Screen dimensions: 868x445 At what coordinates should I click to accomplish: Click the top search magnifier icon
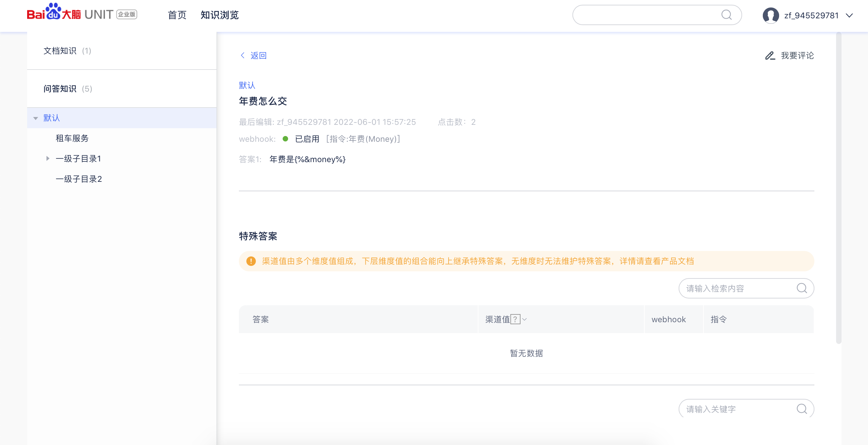pyautogui.click(x=726, y=15)
